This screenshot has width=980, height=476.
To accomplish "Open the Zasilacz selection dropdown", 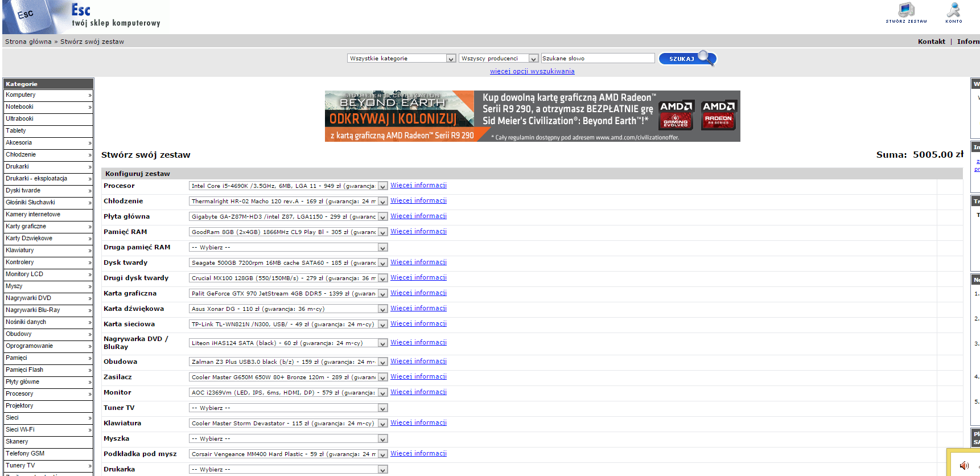I will [288, 377].
